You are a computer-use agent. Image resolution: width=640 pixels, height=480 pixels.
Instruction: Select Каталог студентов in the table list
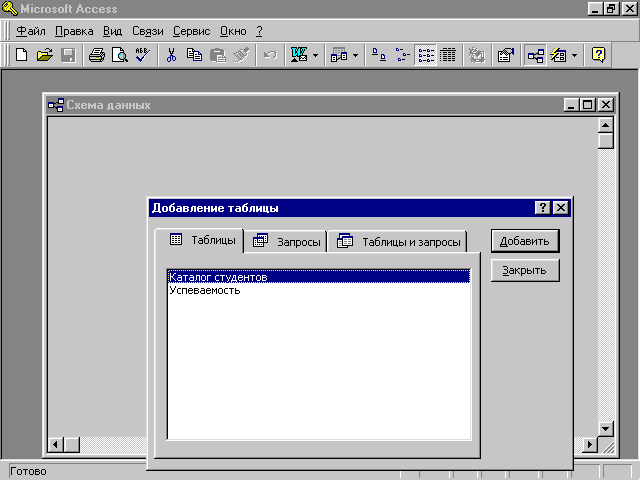[319, 277]
